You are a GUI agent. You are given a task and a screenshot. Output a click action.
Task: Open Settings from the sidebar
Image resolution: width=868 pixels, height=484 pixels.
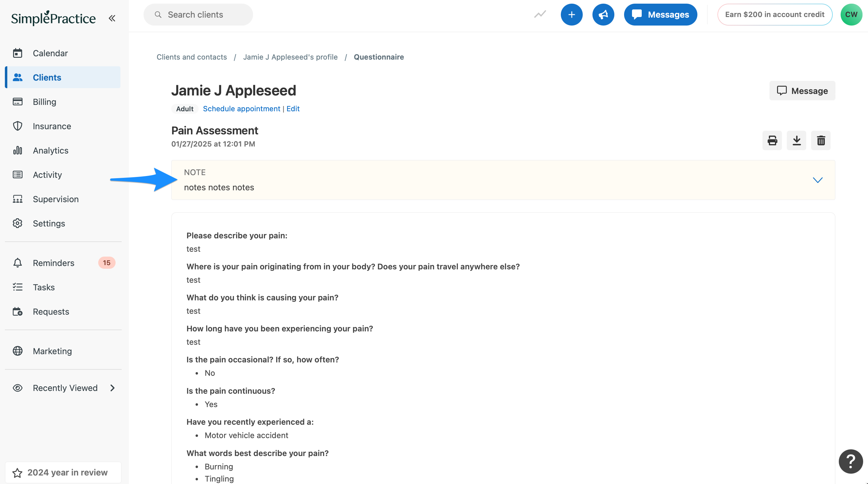[x=63, y=223]
